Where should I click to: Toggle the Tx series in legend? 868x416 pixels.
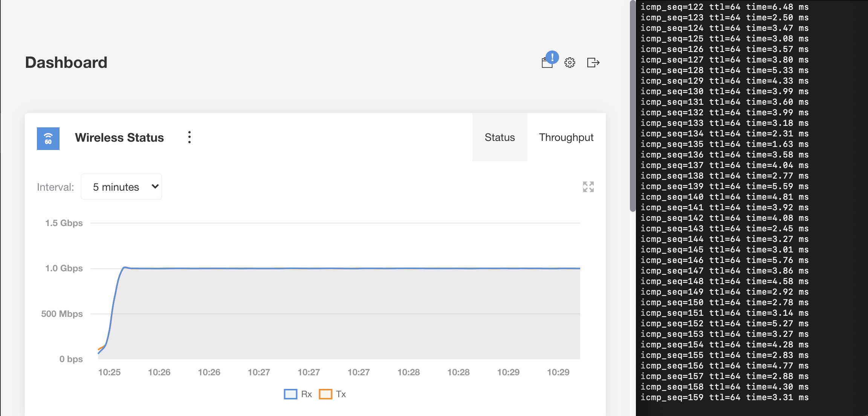tap(341, 394)
